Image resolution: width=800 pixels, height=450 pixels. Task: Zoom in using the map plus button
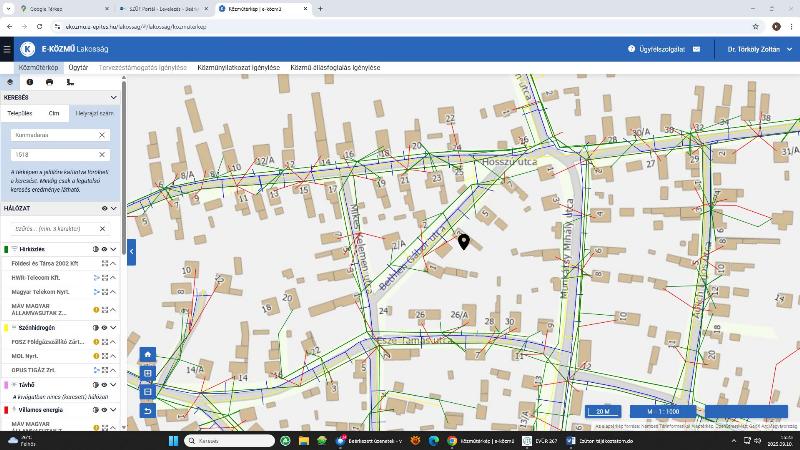[x=148, y=373]
